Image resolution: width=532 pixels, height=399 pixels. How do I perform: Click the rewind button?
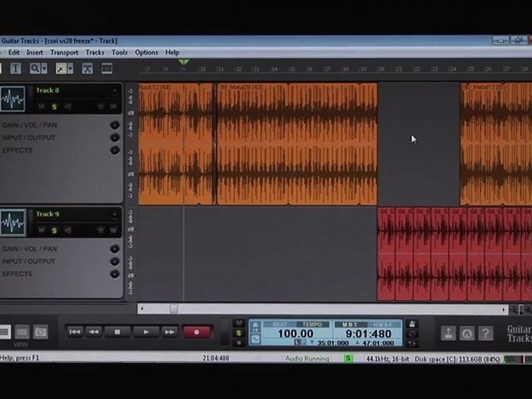click(94, 332)
